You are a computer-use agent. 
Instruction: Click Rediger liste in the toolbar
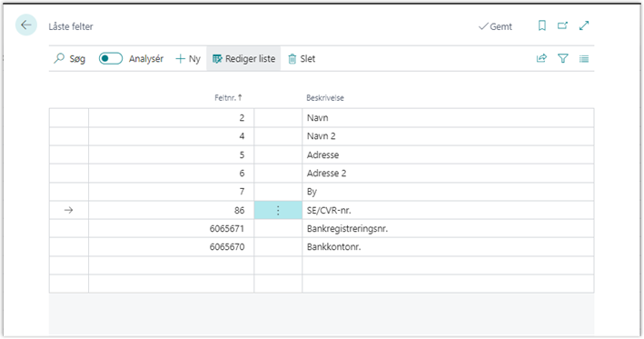point(243,59)
